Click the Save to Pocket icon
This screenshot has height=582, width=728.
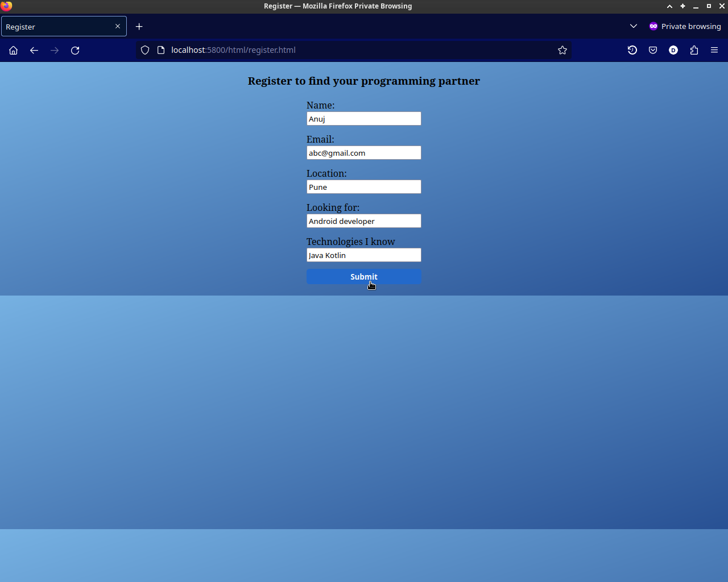coord(653,50)
